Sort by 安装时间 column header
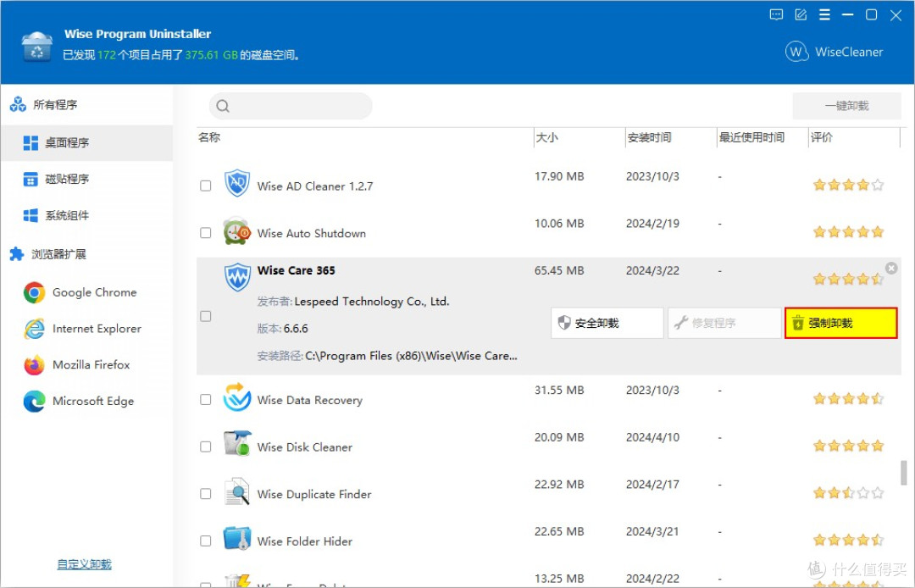915x588 pixels. tap(649, 137)
